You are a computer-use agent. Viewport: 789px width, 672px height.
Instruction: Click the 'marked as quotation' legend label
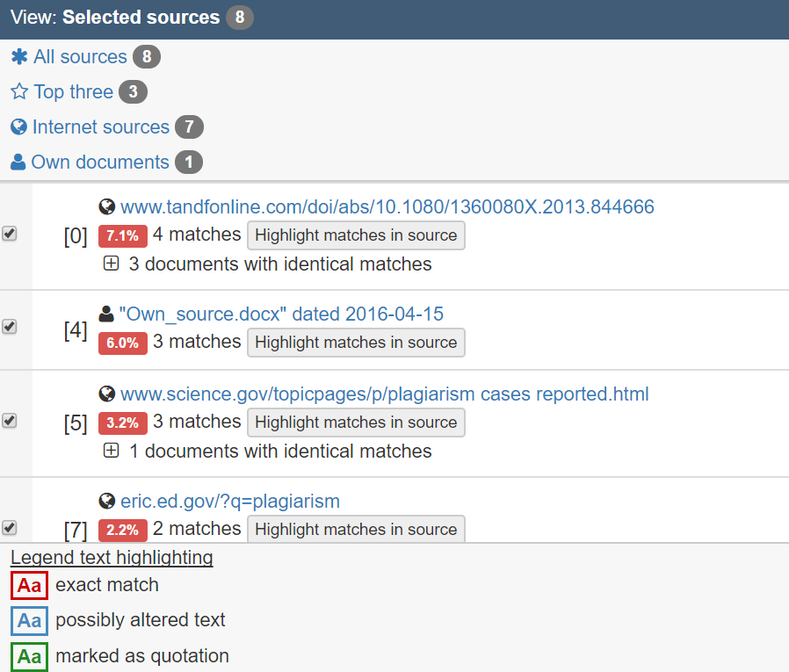click(x=142, y=656)
